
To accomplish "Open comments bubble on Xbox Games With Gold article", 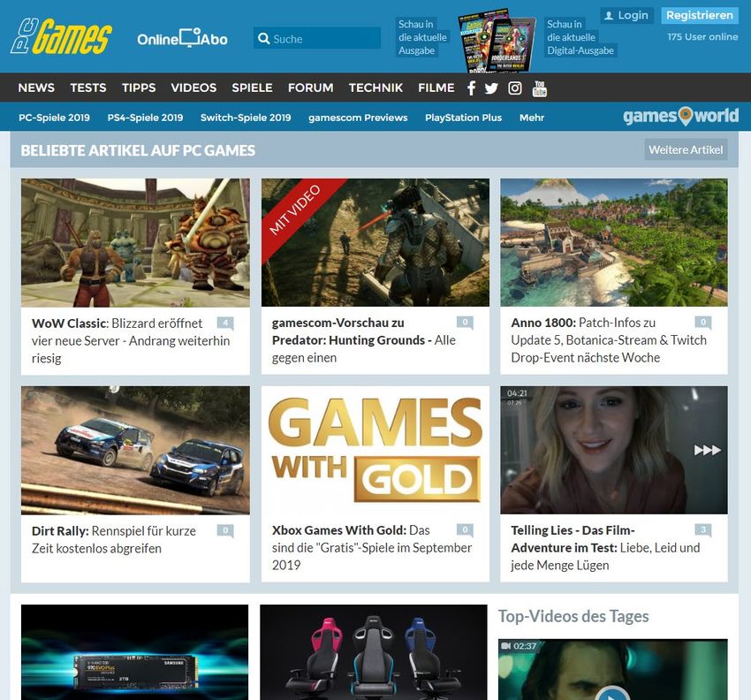I will [x=465, y=530].
